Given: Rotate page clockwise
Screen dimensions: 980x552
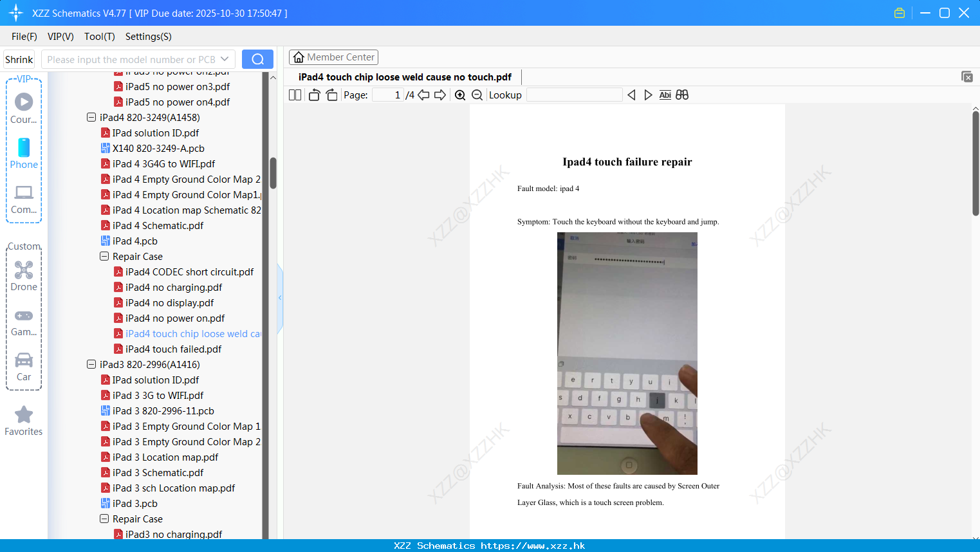Looking at the screenshot, I should pyautogui.click(x=331, y=95).
